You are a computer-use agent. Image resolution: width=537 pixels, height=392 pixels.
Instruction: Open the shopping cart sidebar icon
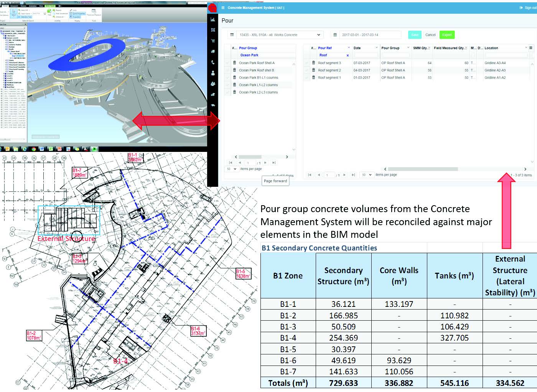213,41
